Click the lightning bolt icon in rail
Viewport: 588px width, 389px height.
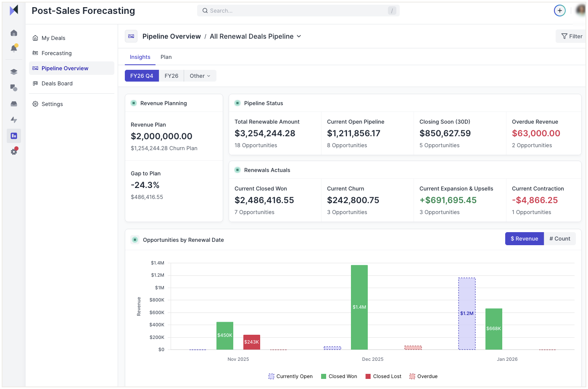coord(14,120)
